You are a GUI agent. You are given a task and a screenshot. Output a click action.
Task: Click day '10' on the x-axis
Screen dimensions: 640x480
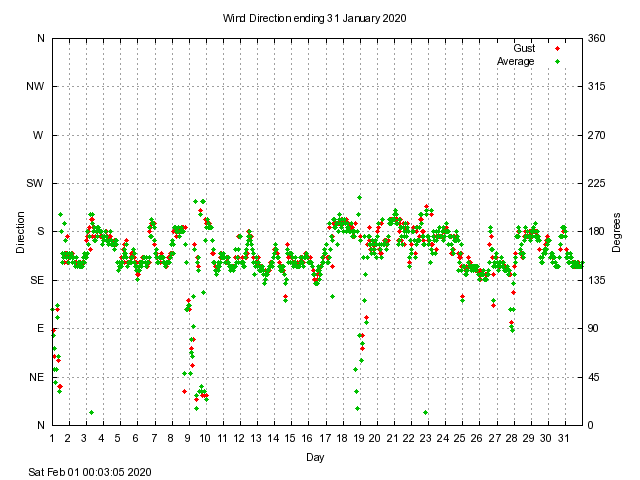pyautogui.click(x=205, y=438)
